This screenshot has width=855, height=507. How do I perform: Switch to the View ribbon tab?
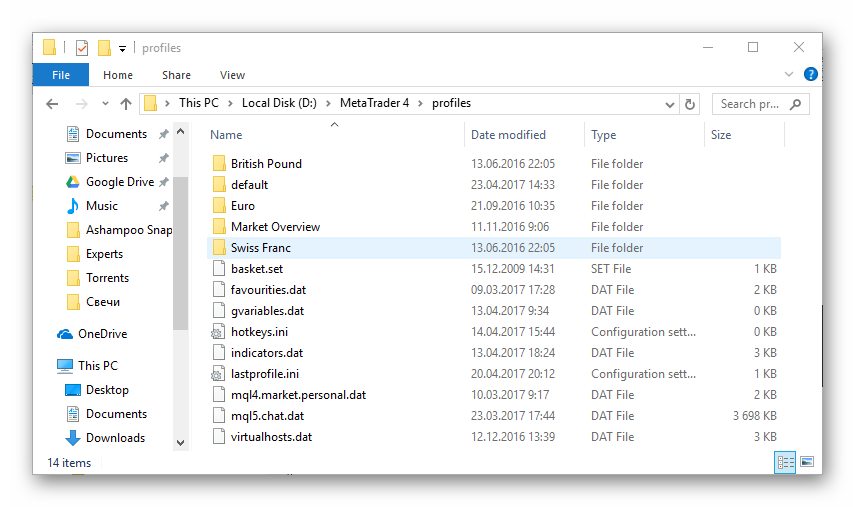[232, 75]
